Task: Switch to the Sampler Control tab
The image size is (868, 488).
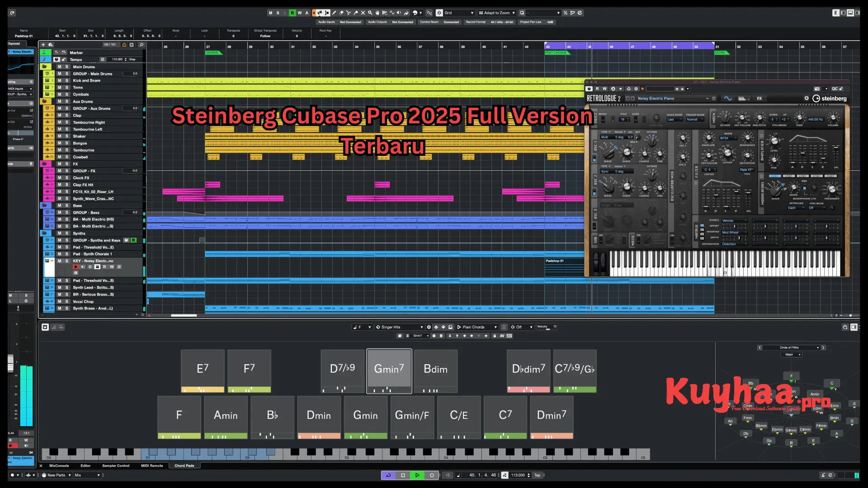Action: pyautogui.click(x=116, y=465)
